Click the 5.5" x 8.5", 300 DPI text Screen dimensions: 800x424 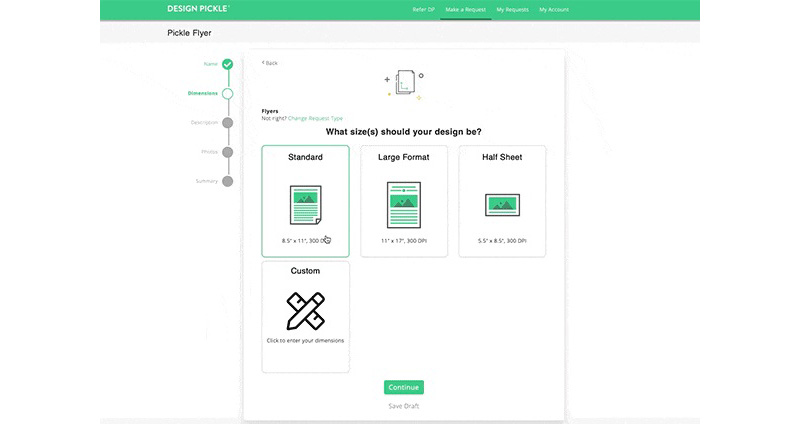click(502, 241)
